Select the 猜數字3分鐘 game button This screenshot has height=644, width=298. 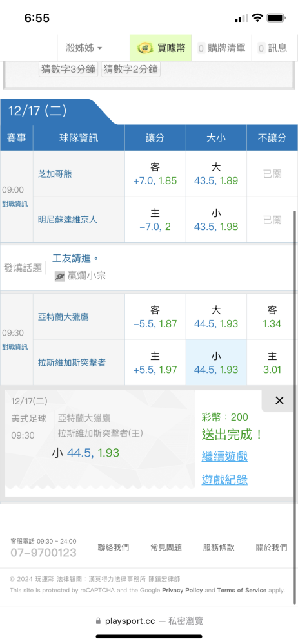point(69,69)
